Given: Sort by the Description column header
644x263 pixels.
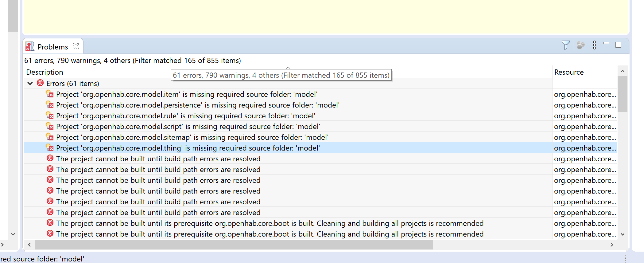Looking at the screenshot, I should tap(45, 72).
